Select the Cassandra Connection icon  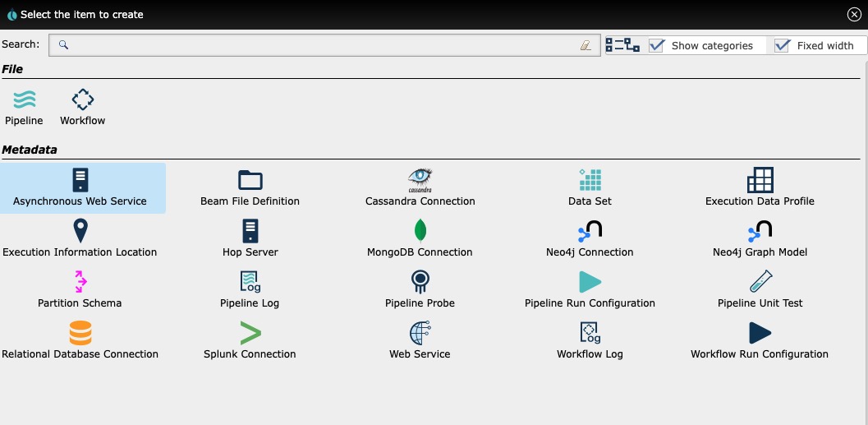tap(420, 178)
